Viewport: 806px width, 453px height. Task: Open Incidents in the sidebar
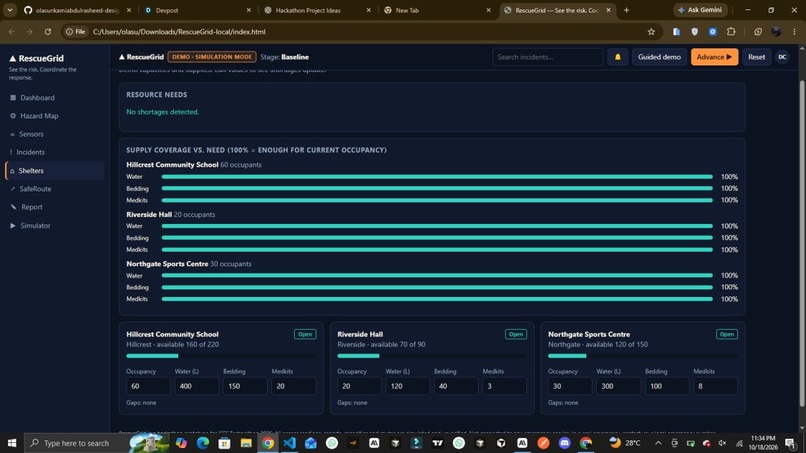point(54,152)
